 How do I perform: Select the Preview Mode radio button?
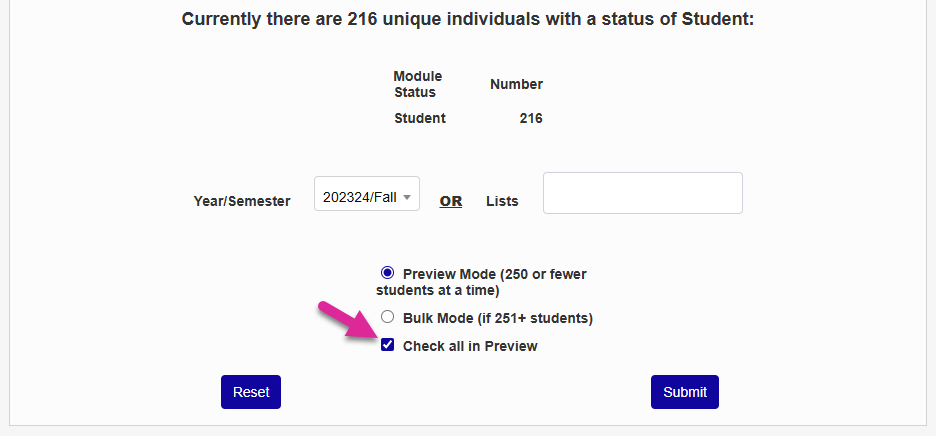click(x=387, y=272)
